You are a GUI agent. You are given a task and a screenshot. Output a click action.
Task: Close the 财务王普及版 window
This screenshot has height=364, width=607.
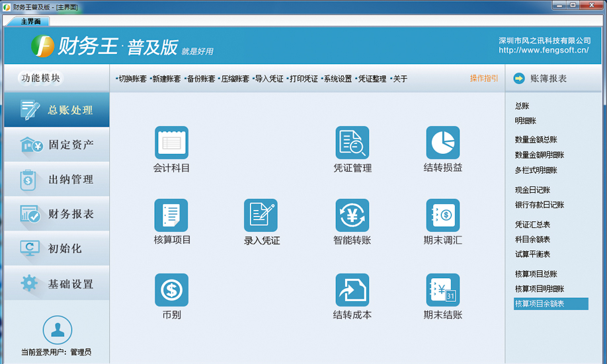click(x=592, y=5)
